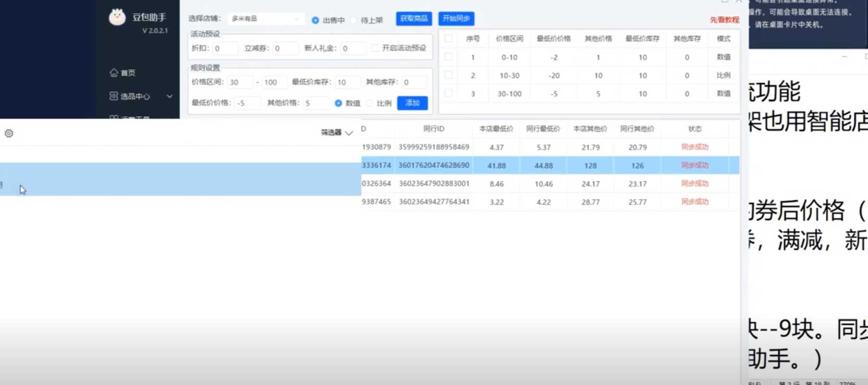This screenshot has width=868, height=385.
Task: Choose the 比例 mode radio button
Action: tap(370, 103)
